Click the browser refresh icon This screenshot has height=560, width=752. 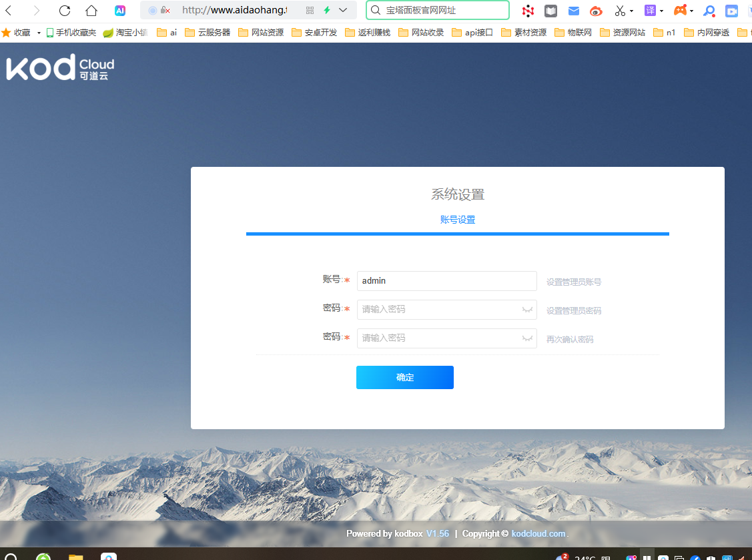pos(65,11)
